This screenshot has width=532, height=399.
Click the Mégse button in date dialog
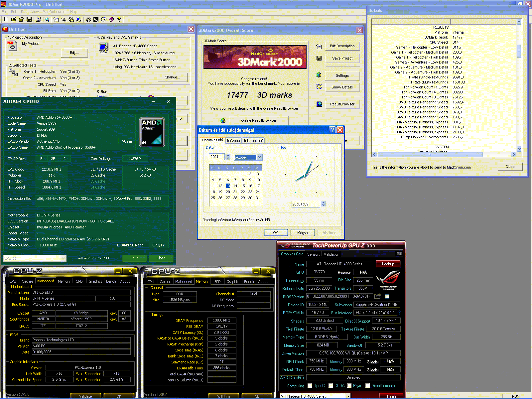303,233
